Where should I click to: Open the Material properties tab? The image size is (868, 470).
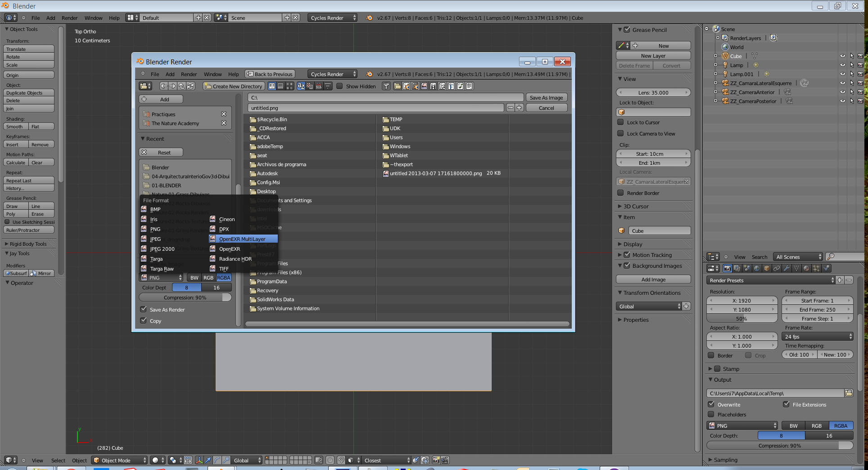tap(806, 268)
